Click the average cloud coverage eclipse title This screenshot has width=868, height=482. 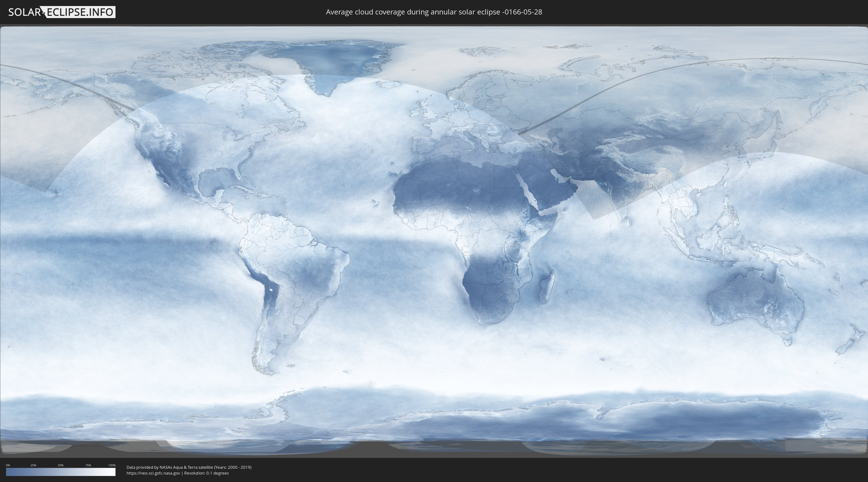[434, 12]
